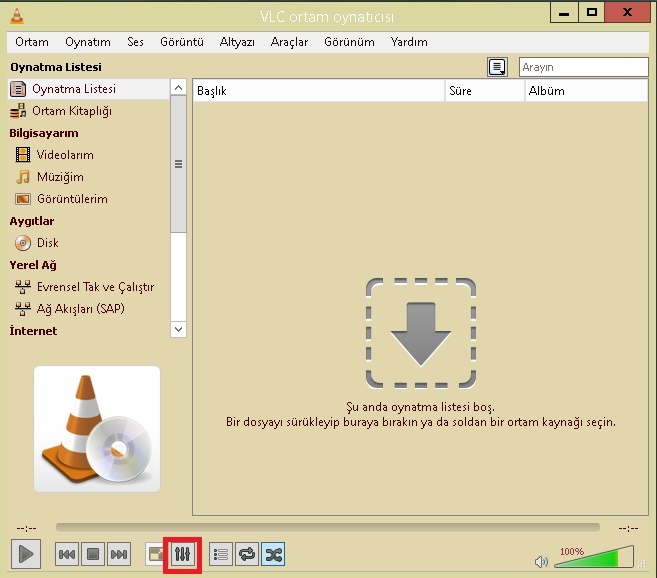Click the Ağ Akışları network icon

click(x=23, y=309)
